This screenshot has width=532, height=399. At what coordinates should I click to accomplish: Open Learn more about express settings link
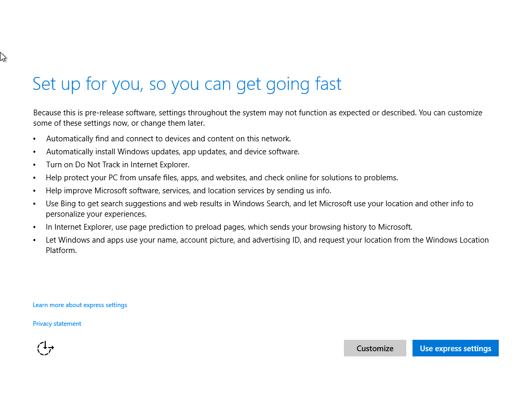[x=80, y=305]
